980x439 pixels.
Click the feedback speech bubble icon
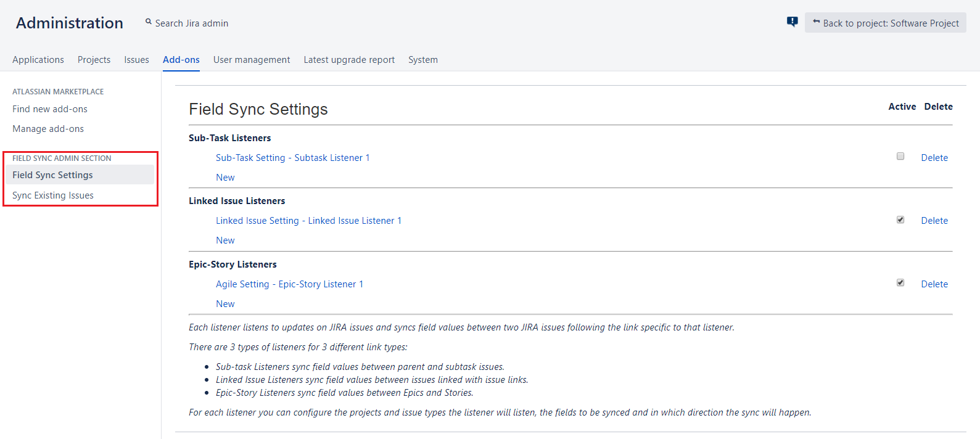792,22
